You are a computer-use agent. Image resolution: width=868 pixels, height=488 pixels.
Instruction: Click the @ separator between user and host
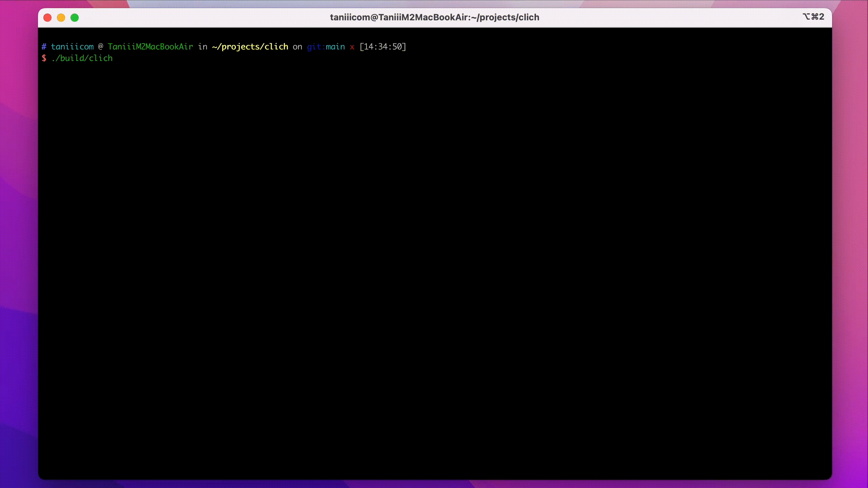(x=101, y=46)
